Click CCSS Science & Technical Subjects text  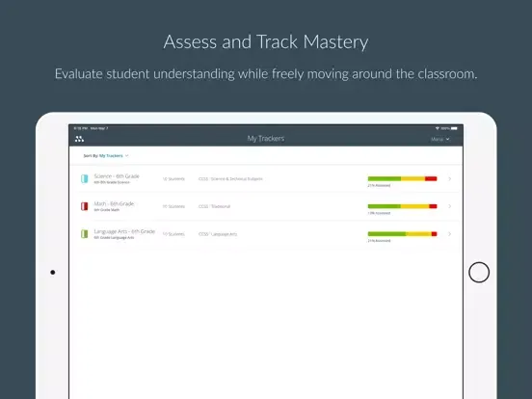click(230, 179)
